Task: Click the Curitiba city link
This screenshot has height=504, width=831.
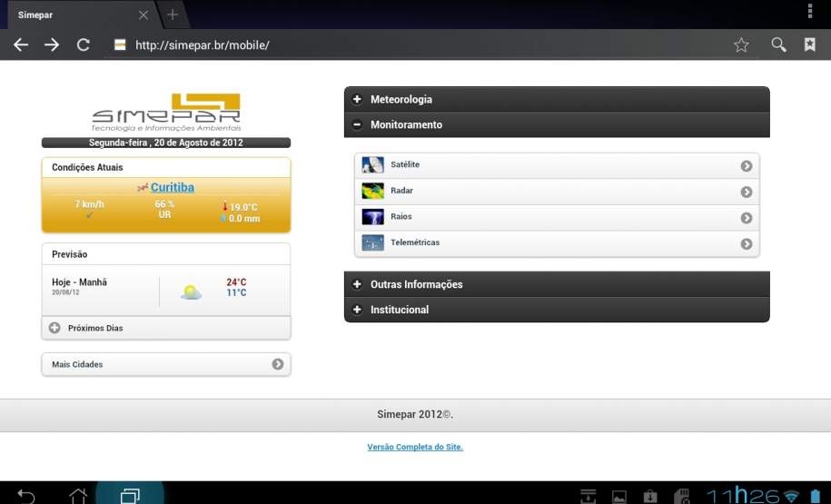Action: [172, 187]
